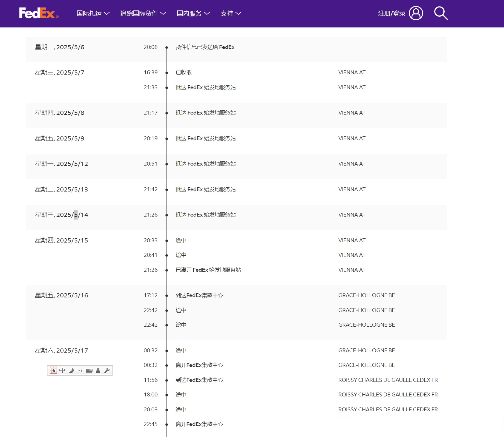Click VIENNA AT in the 21:42 row
This screenshot has height=437, width=504.
click(352, 189)
